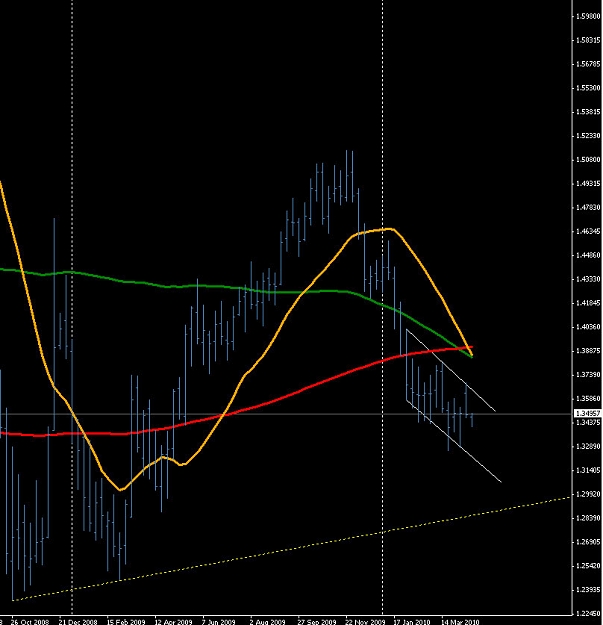Click the 7 Jun 2009 date label
The width and height of the screenshot is (603, 625).
click(x=218, y=622)
